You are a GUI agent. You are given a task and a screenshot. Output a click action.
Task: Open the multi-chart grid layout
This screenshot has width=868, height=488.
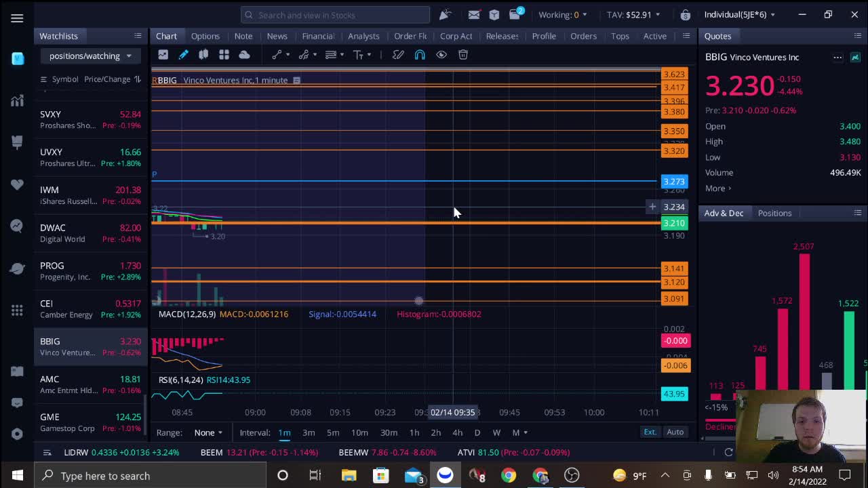point(224,55)
